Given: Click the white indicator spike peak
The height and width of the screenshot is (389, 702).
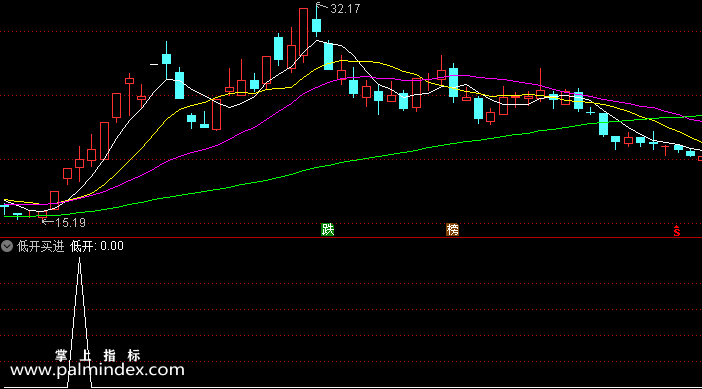Looking at the screenshot, I should point(80,260).
